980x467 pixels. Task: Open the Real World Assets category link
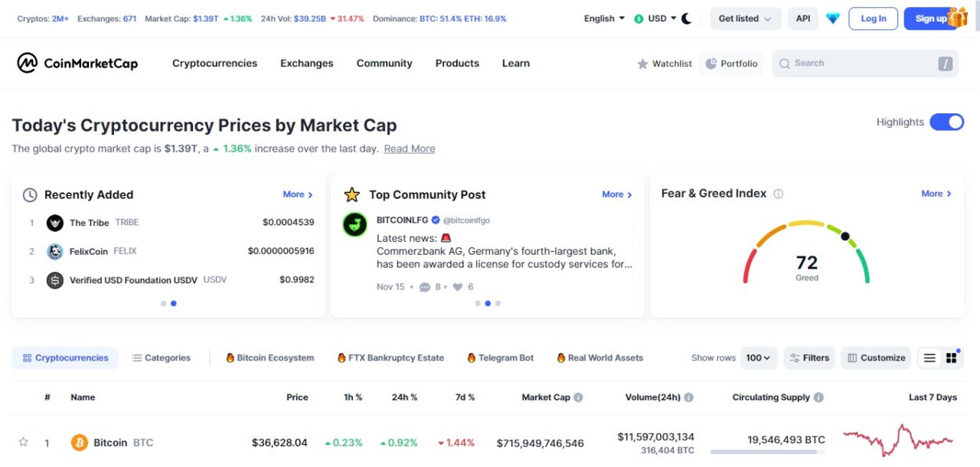point(600,358)
